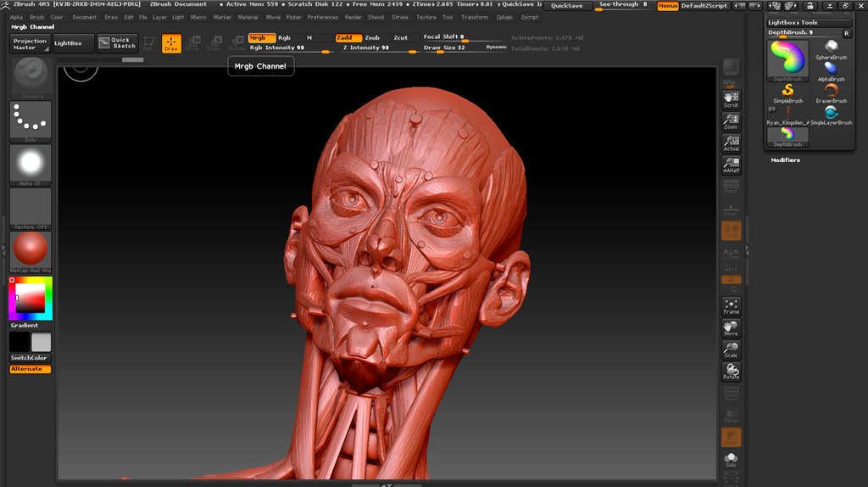Click the Scroll canvas icon
Screen dimensions: 868x487
coord(732,100)
